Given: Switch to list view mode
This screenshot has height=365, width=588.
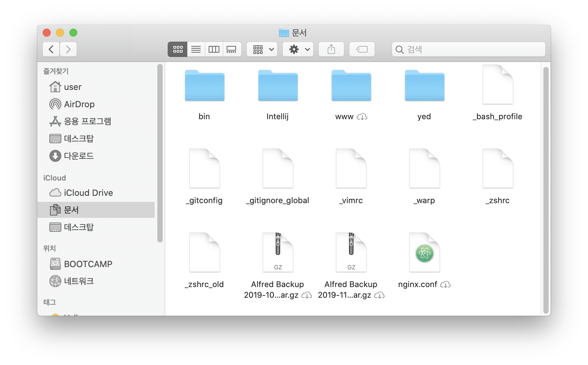Looking at the screenshot, I should 196,49.
